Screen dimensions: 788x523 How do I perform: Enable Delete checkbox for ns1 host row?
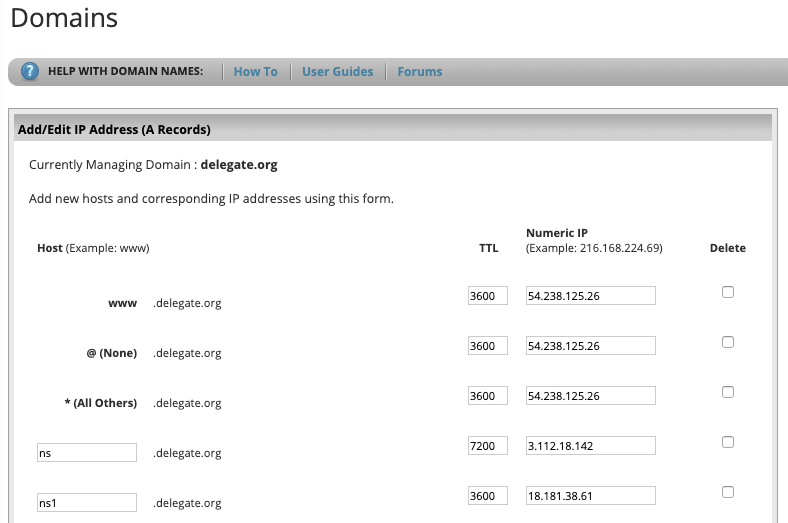[x=728, y=492]
